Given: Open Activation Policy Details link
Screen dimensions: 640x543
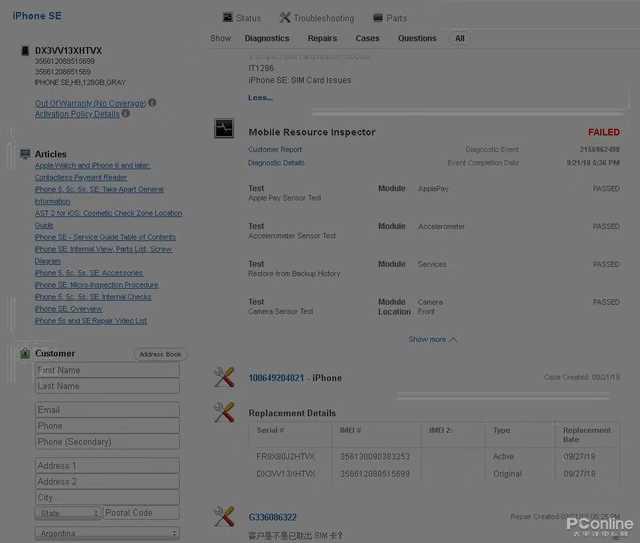Looking at the screenshot, I should click(77, 114).
